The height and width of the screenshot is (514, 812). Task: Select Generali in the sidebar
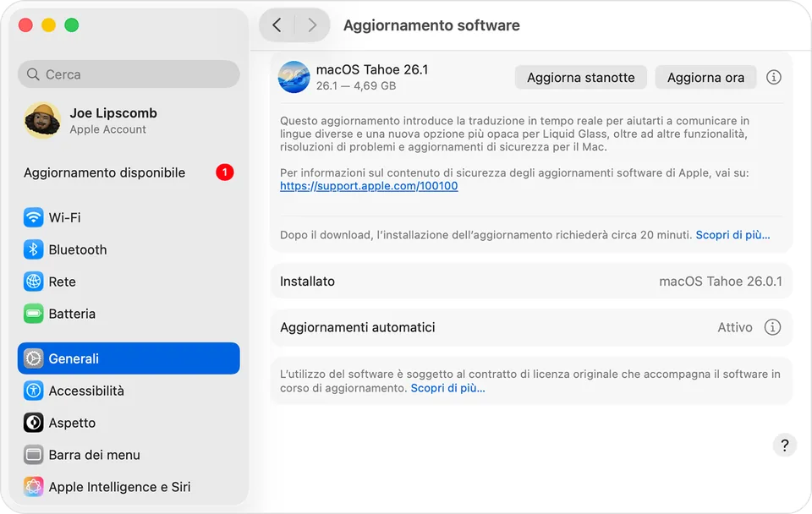129,358
